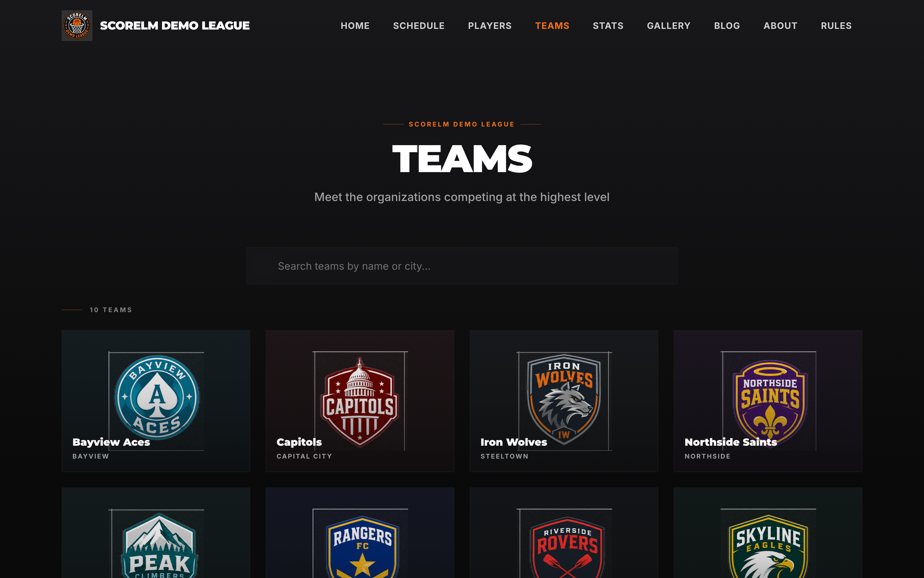
Task: Select the Teams nav item
Action: 552,26
